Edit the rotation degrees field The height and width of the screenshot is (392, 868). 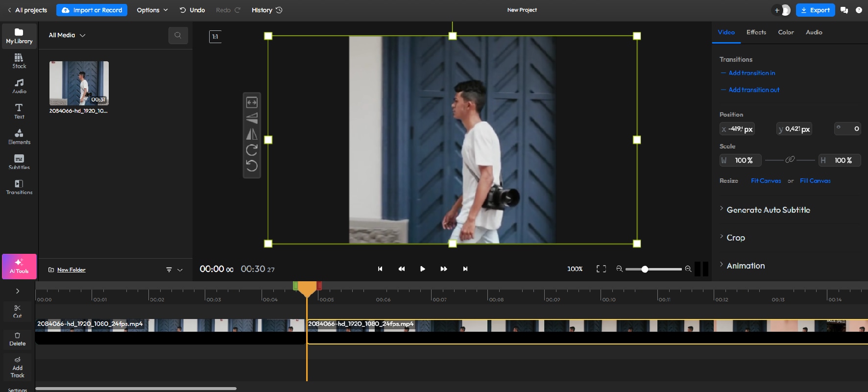[x=847, y=129]
